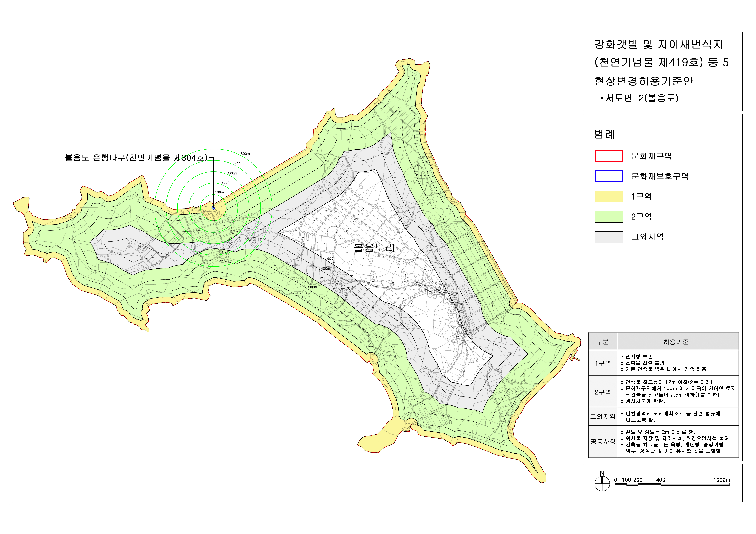Image resolution: width=756 pixels, height=534 pixels.
Task: Click the 100m label near the ginkgo marker
Action: coord(219,192)
